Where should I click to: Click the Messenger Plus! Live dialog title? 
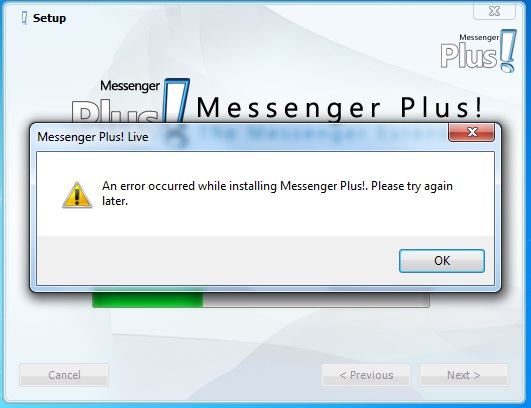[93, 137]
